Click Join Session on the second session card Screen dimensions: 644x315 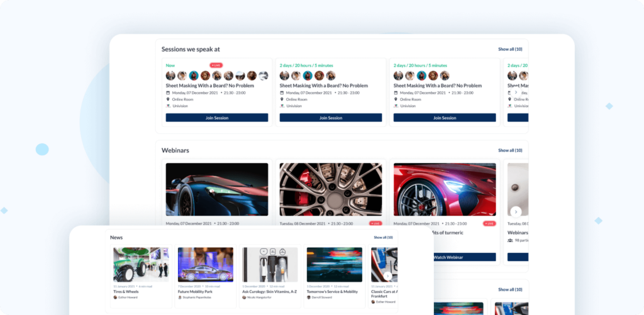tap(331, 118)
